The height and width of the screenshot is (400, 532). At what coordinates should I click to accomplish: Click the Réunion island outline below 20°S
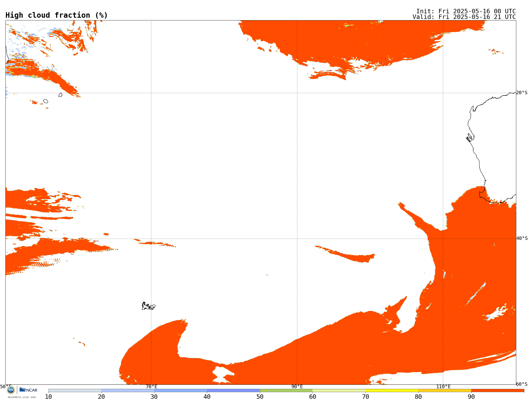(x=46, y=101)
